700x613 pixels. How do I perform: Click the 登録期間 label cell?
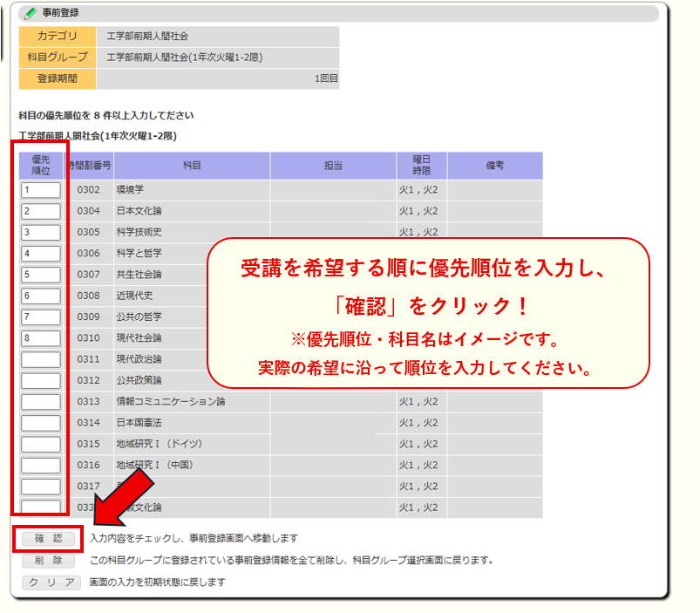point(58,79)
